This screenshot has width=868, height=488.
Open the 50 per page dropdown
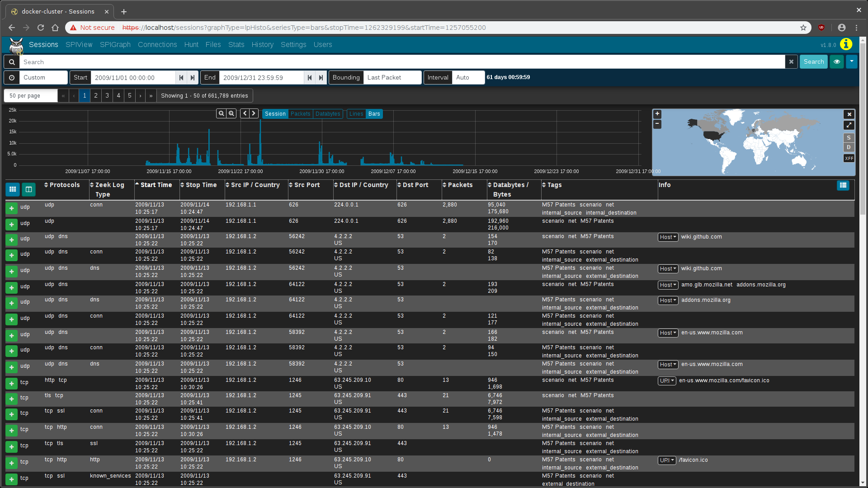pos(31,96)
